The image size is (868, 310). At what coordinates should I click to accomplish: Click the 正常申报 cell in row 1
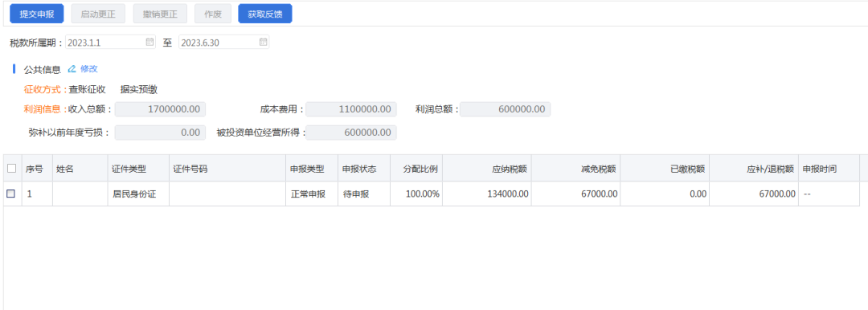pyautogui.click(x=312, y=194)
